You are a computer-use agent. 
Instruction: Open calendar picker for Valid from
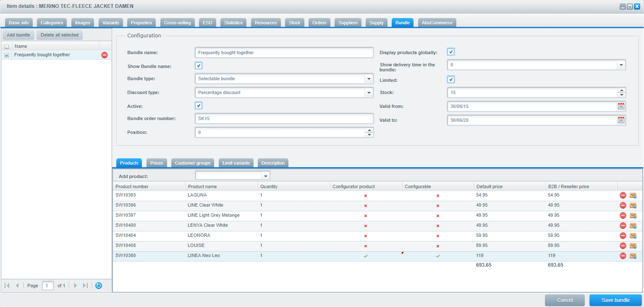[x=621, y=106]
